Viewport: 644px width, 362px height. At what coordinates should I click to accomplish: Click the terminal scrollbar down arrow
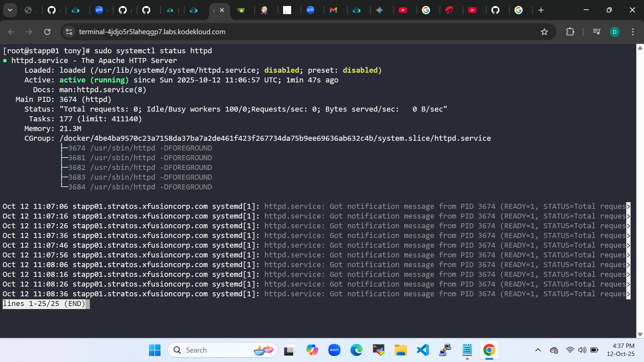click(x=640, y=334)
